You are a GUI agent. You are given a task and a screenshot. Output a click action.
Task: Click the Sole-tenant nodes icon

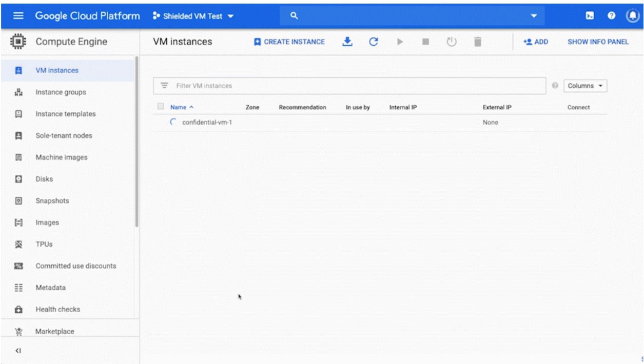[18, 136]
